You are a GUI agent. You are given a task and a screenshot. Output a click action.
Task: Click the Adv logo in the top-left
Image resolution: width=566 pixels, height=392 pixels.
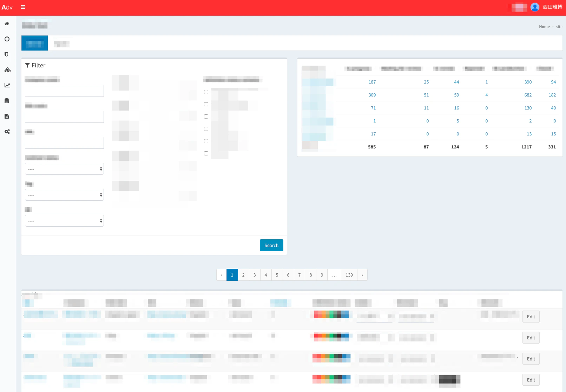point(7,7)
